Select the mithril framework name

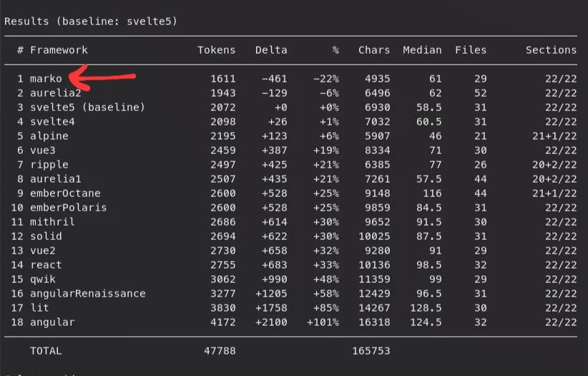pos(52,221)
